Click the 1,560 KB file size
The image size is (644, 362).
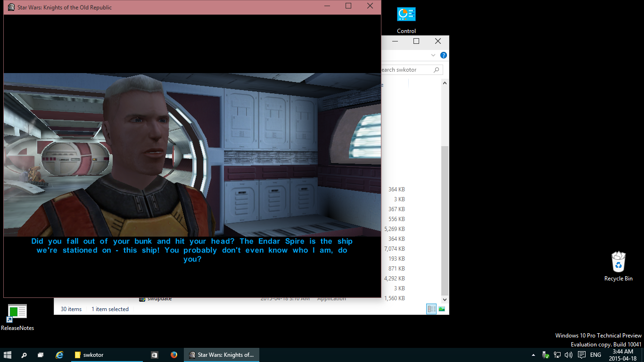(x=395, y=298)
